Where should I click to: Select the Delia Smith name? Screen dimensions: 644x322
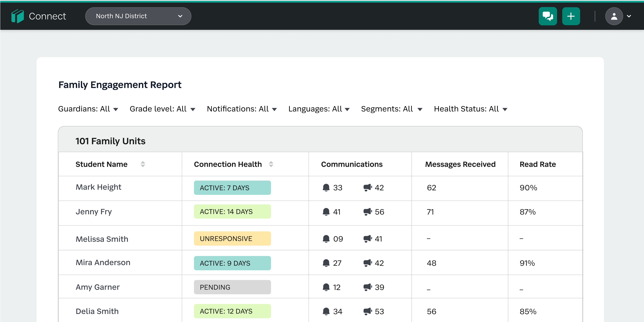pyautogui.click(x=97, y=311)
